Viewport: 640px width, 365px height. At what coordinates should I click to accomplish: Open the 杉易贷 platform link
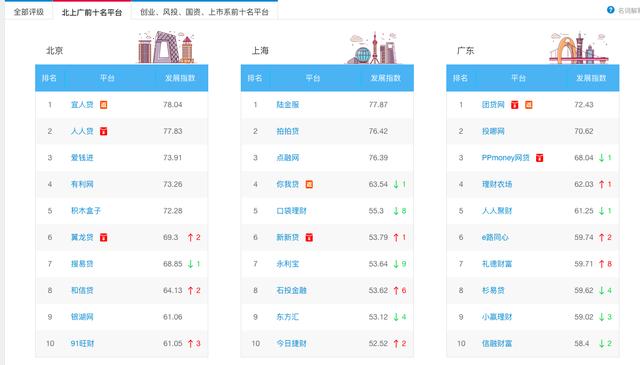[x=493, y=290]
